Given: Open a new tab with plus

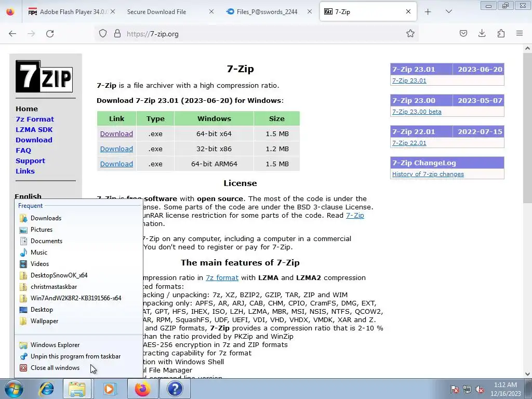Looking at the screenshot, I should tap(428, 12).
